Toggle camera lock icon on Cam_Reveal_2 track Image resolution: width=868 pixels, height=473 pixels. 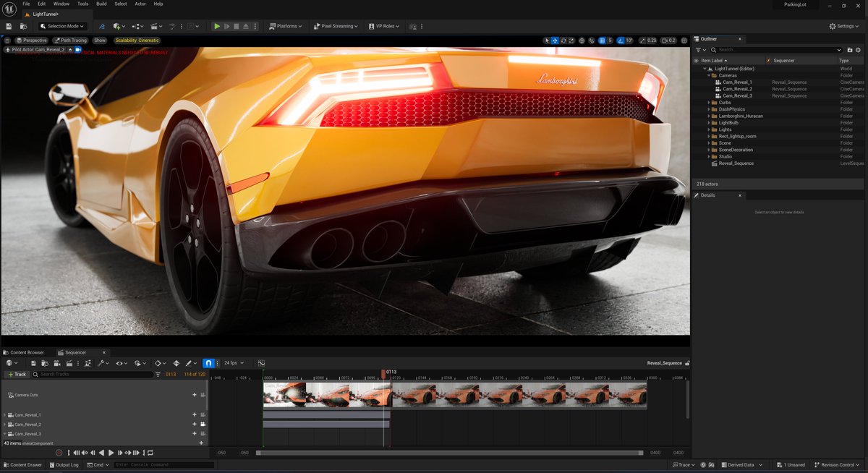point(203,425)
